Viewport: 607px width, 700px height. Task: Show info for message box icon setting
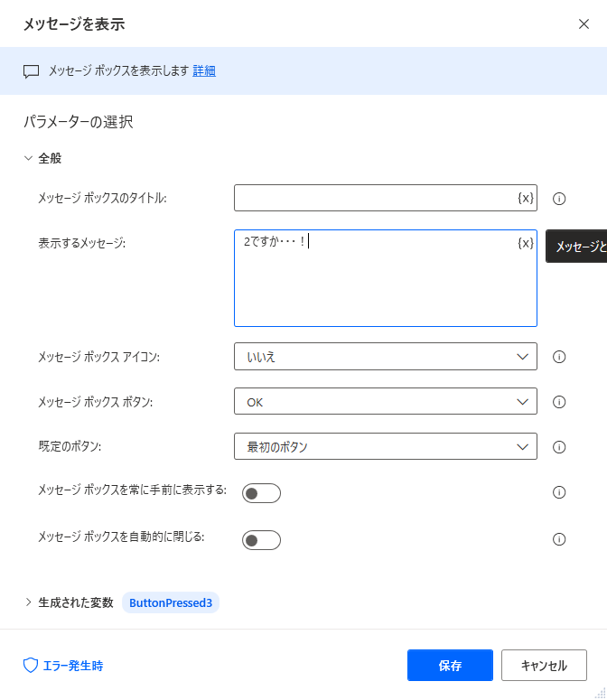click(559, 357)
